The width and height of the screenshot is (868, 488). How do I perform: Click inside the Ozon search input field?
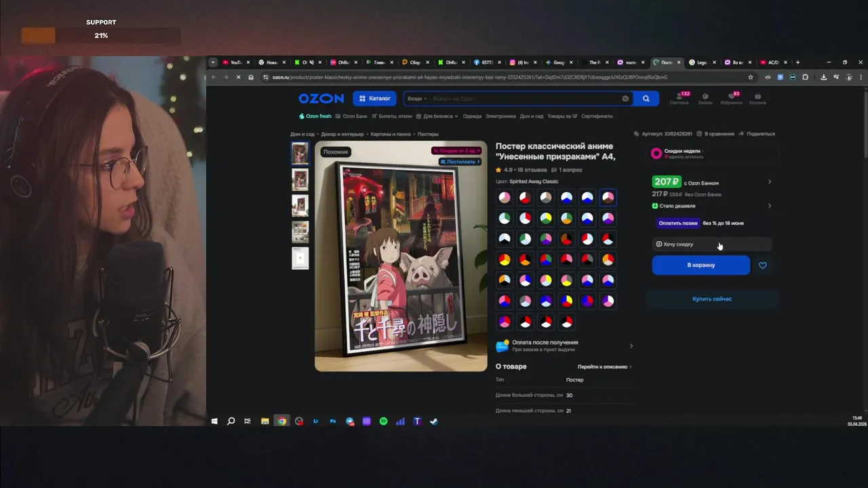coord(526,99)
